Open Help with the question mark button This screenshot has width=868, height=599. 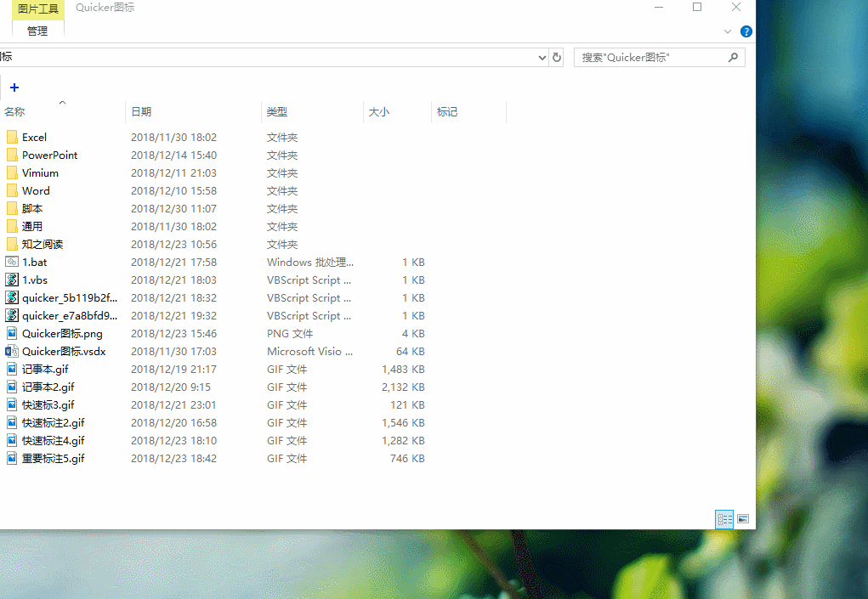pyautogui.click(x=746, y=31)
